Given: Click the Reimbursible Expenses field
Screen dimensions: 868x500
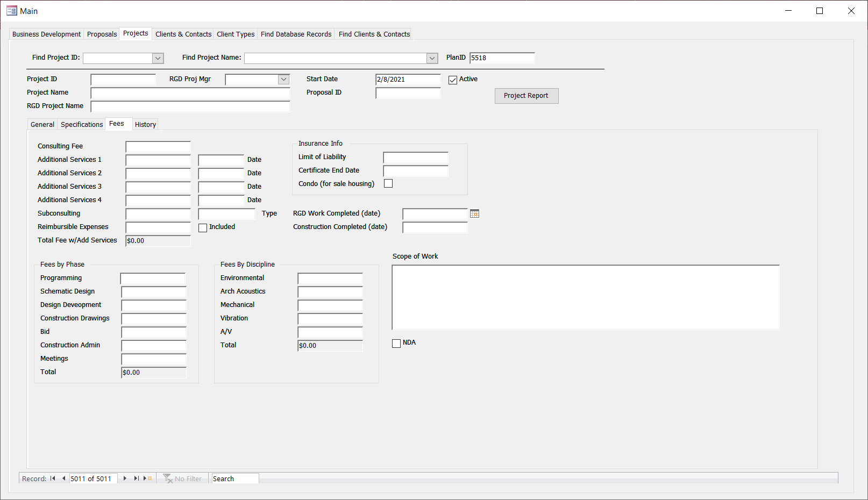Looking at the screenshot, I should pos(158,227).
